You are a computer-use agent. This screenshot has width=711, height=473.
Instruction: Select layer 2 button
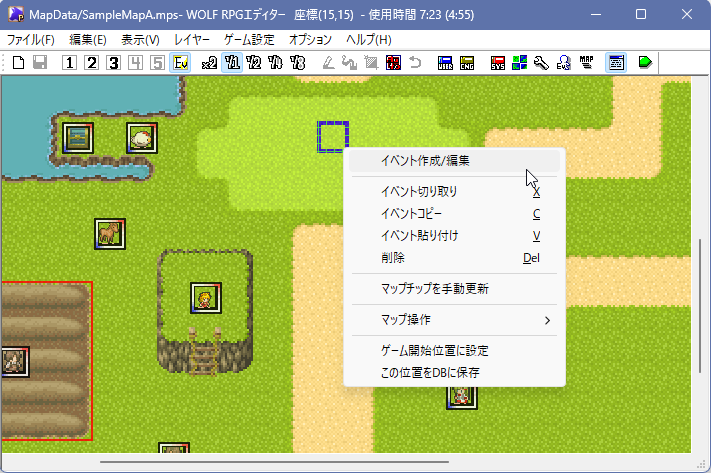point(92,63)
